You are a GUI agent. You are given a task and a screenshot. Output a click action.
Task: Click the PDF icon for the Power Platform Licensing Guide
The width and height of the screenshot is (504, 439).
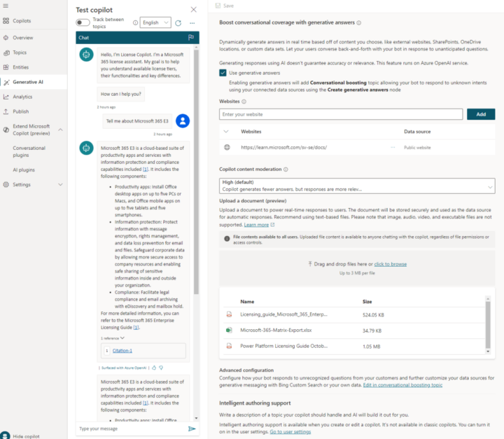pyautogui.click(x=229, y=346)
